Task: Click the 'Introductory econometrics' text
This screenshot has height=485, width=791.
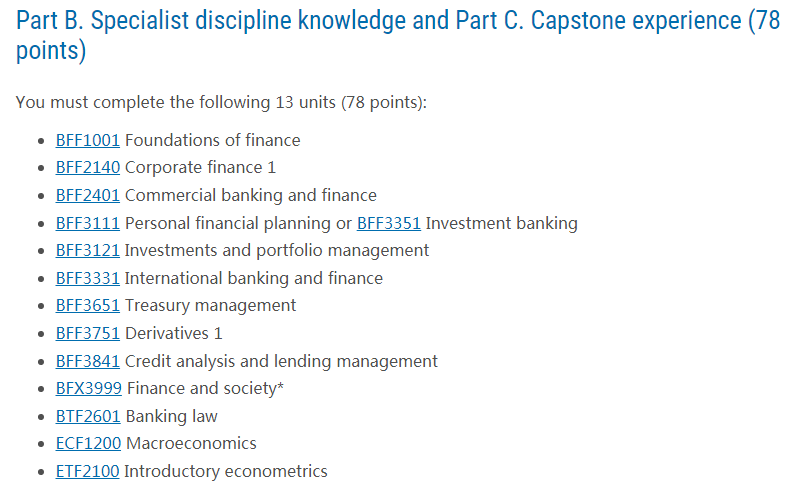Action: coord(225,471)
